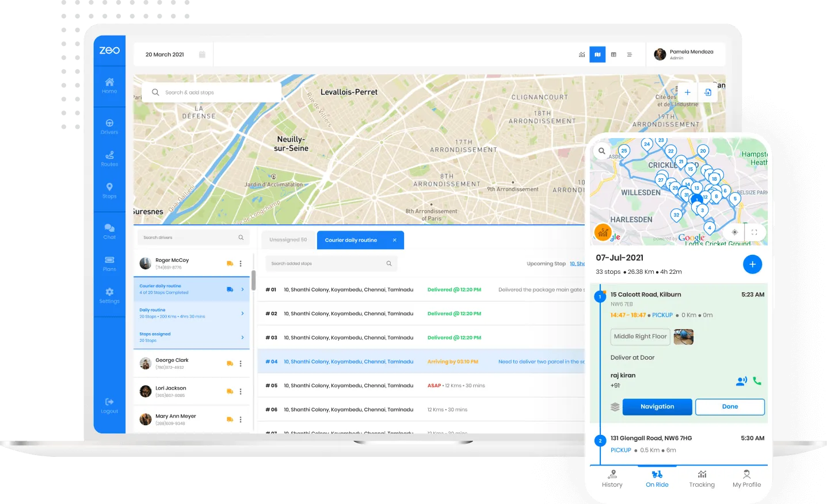Open Plans in the sidebar
Viewport: 827px width, 504px height.
click(109, 264)
